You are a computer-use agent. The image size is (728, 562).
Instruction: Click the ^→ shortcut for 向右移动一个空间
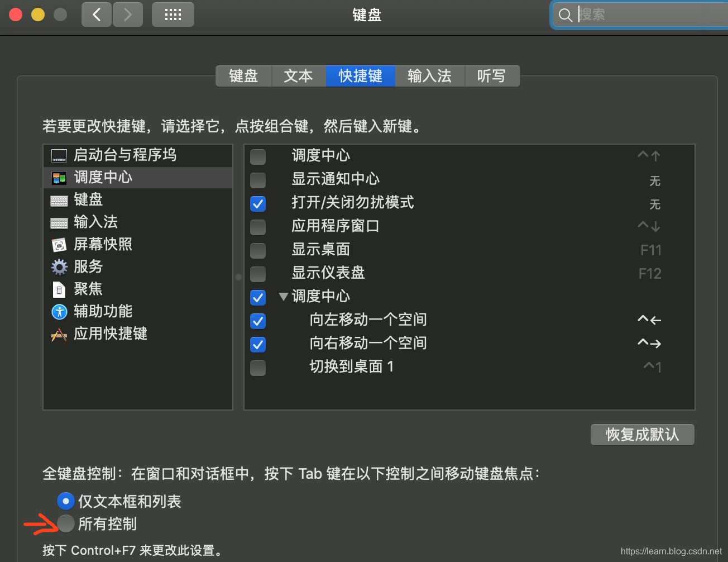[649, 344]
